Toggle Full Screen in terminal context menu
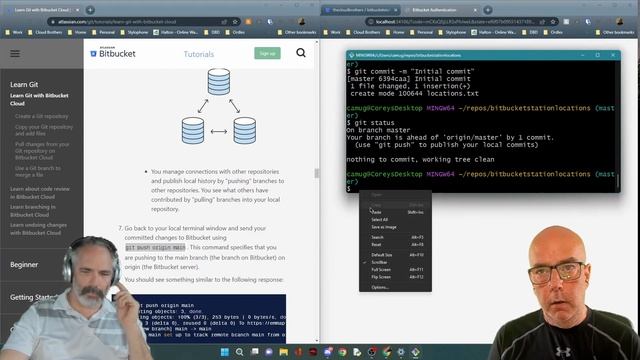640x360 pixels. [x=395, y=269]
